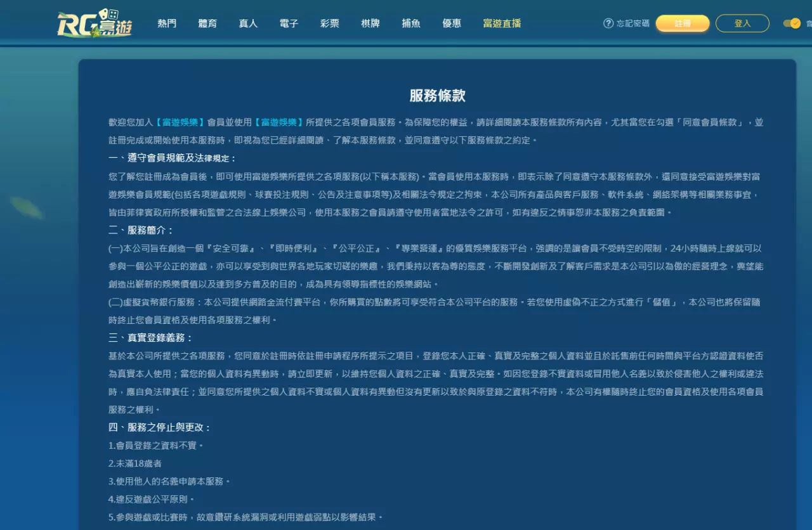The height and width of the screenshot is (530, 812).
Task: Select 優惠 from the navigation bar
Action: point(451,23)
